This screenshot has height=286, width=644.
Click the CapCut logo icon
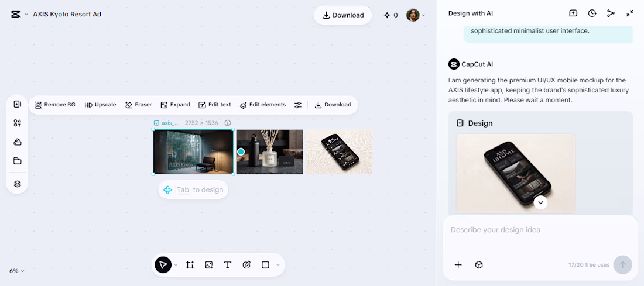16,15
